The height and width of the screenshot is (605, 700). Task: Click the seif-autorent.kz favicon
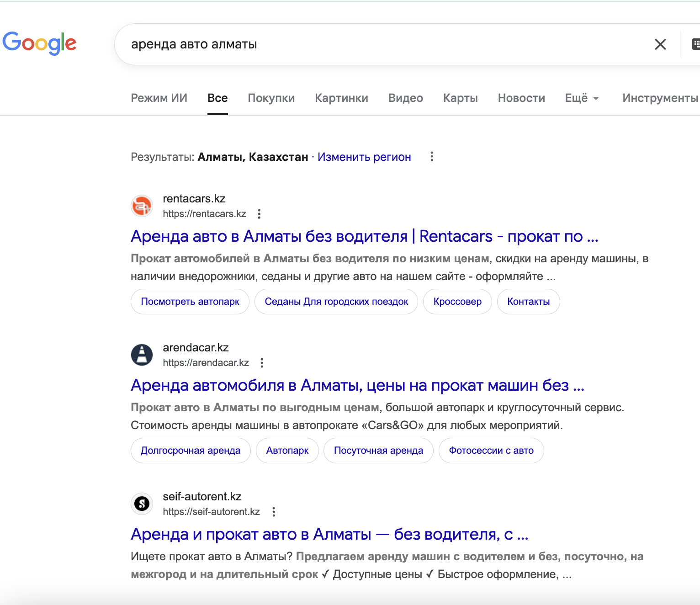tap(142, 504)
